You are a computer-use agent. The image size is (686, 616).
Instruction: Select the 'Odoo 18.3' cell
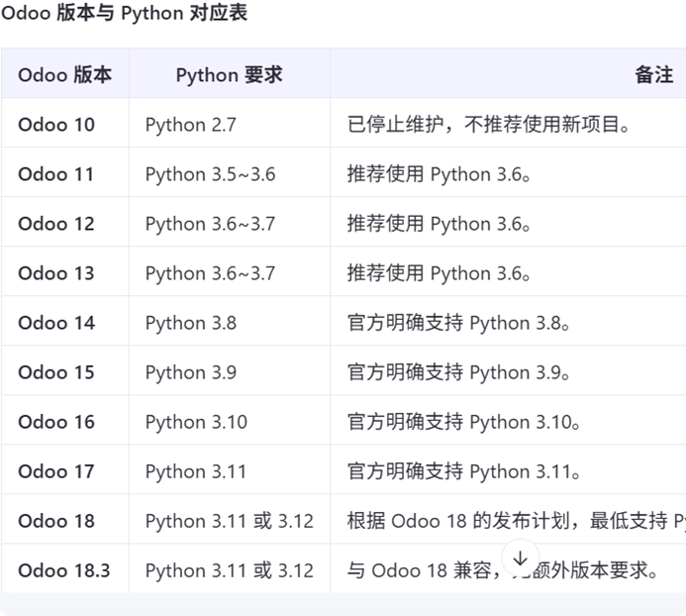pos(64,570)
